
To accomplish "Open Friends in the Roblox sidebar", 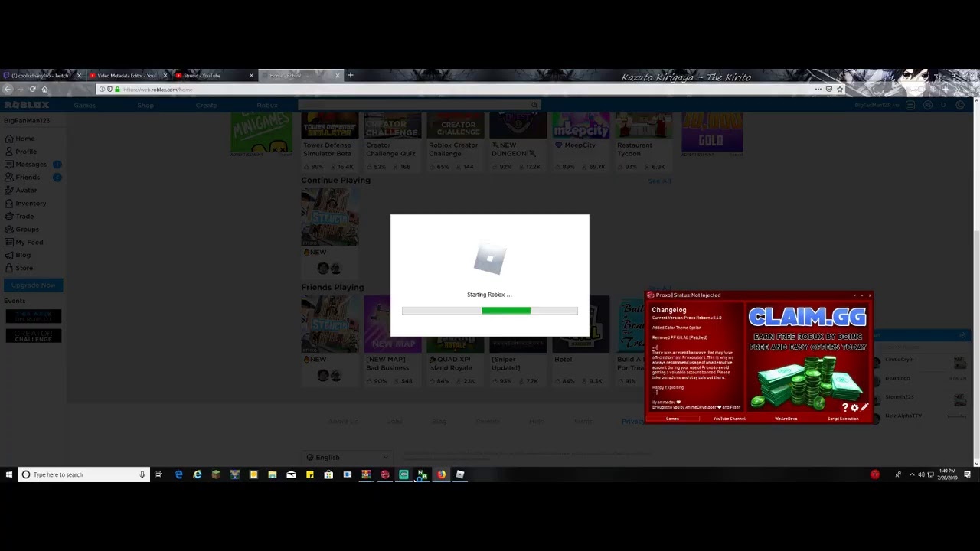I will [x=22, y=178].
